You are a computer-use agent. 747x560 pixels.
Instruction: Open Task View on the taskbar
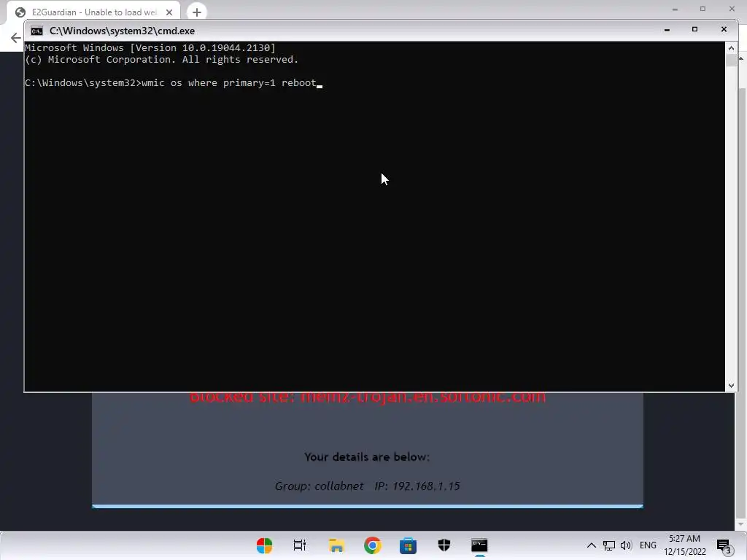pos(300,545)
